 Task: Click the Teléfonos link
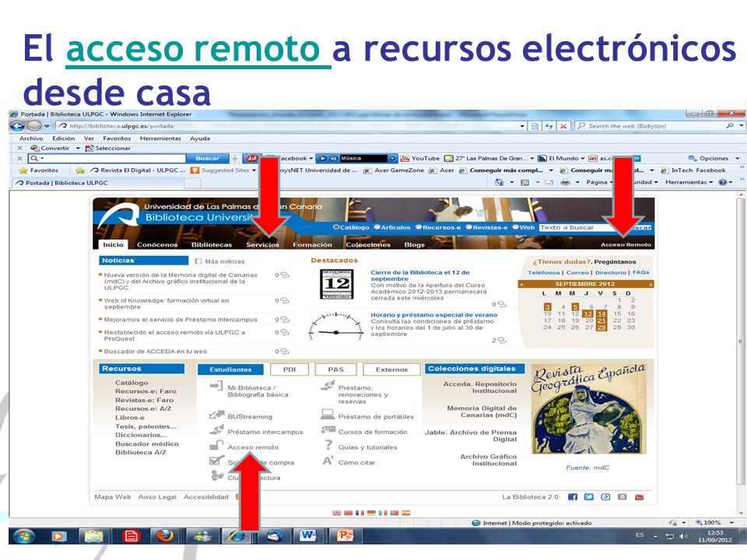[543, 272]
